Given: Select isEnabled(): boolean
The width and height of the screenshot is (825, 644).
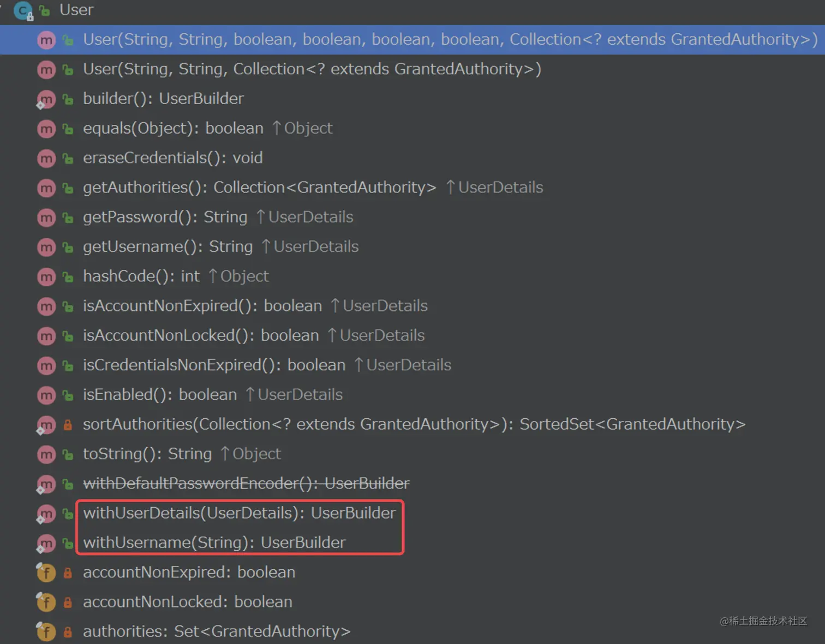Looking at the screenshot, I should point(160,394).
